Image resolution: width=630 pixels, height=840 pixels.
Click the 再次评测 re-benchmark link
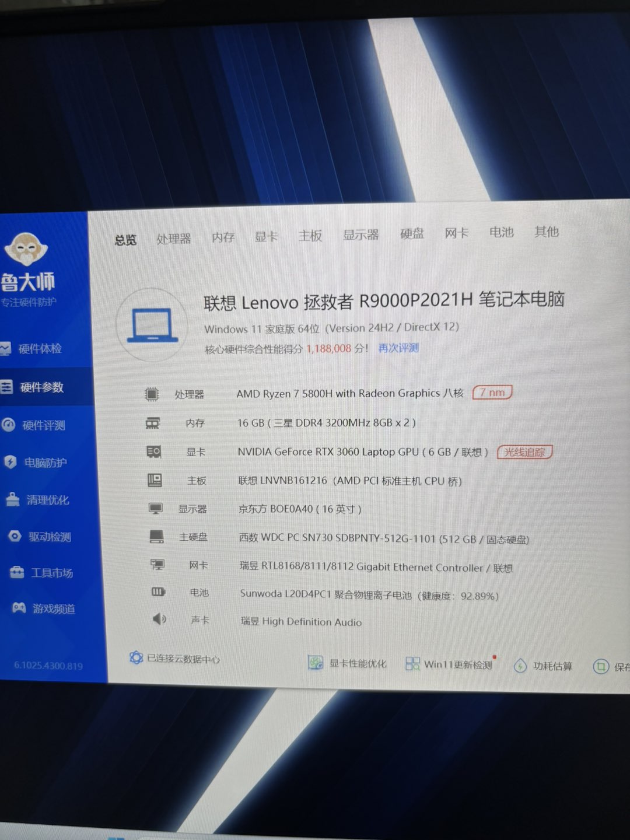398,348
